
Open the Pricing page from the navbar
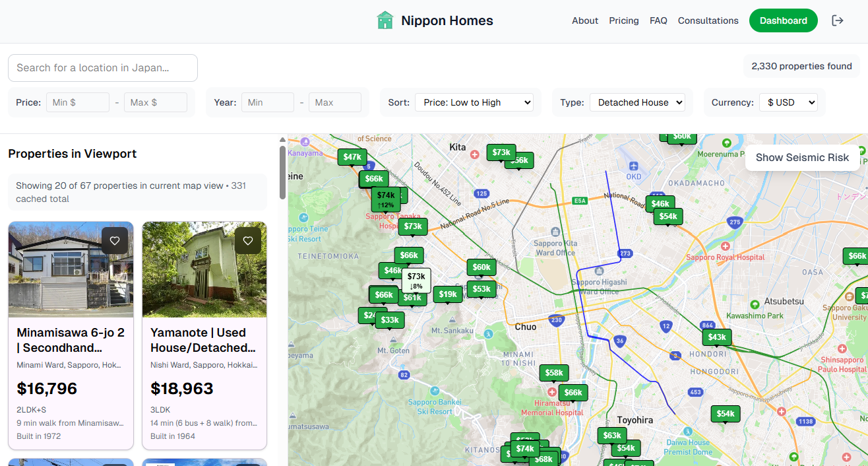click(x=623, y=20)
